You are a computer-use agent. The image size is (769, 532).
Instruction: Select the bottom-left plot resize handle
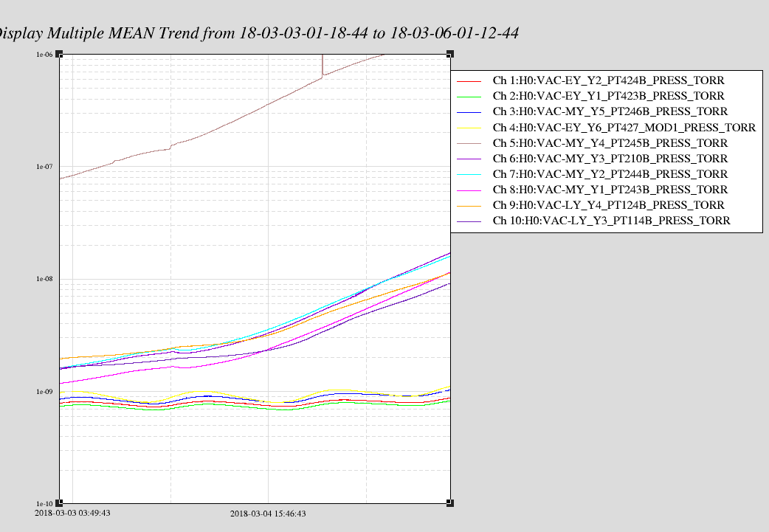[59, 503]
